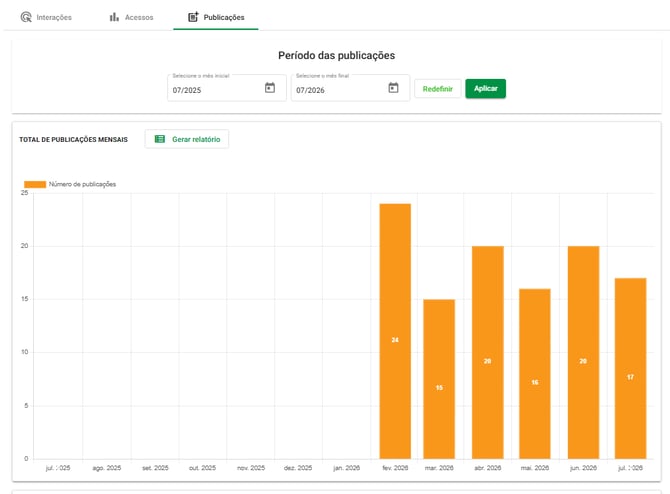
Task: Select the mar. 2026 bar showing 15
Action: coord(439,379)
